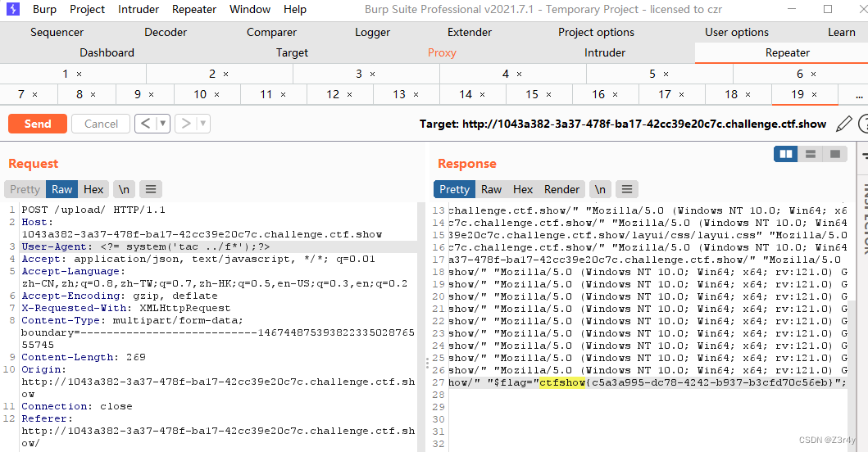The image size is (868, 452).
Task: Switch to the Dashboard tab
Action: [107, 52]
